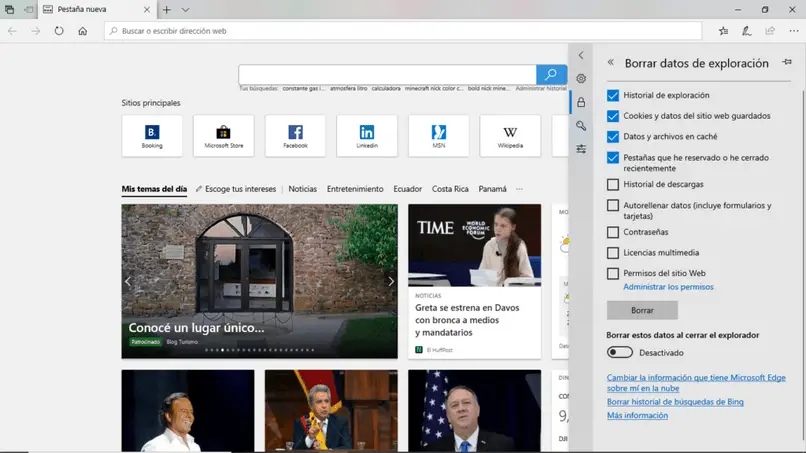
Task: Expand the tab preview chevron beside new tab
Action: [185, 9]
